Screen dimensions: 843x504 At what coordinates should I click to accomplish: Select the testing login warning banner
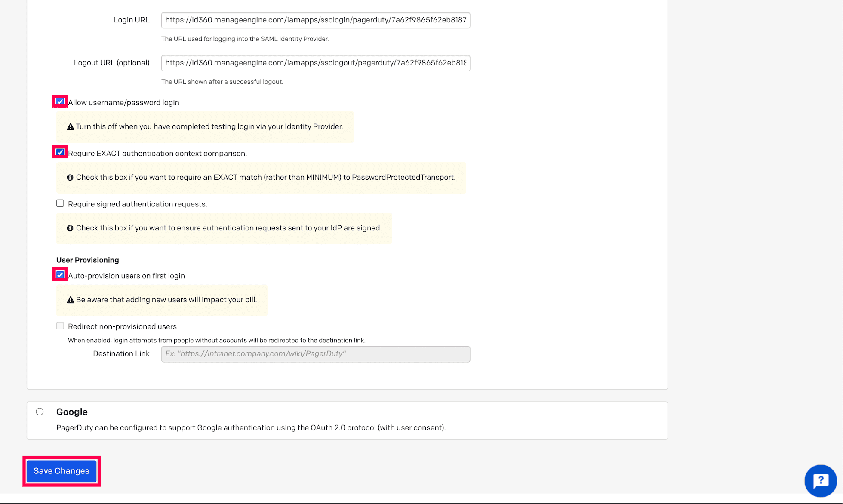click(205, 126)
